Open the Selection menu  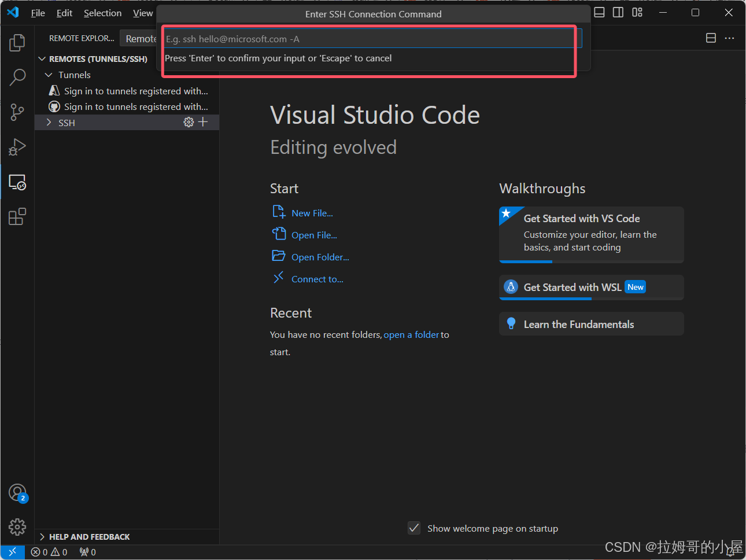click(102, 13)
